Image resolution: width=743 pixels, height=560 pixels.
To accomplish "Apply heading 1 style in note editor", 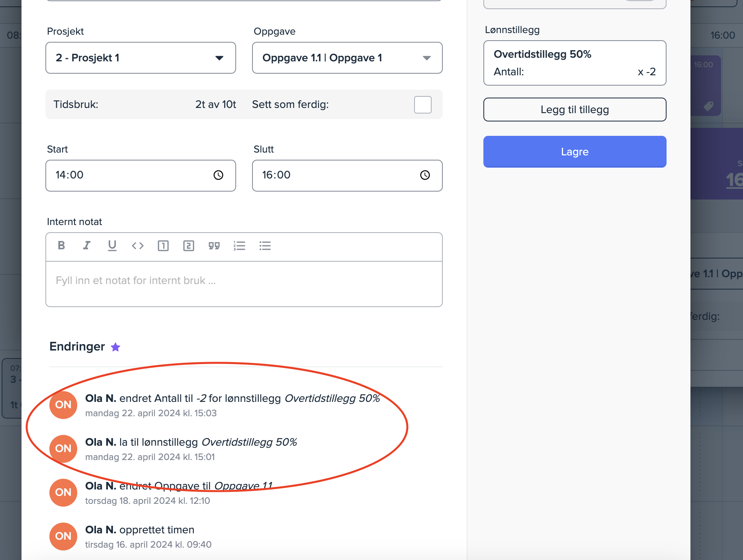I will 163,246.
